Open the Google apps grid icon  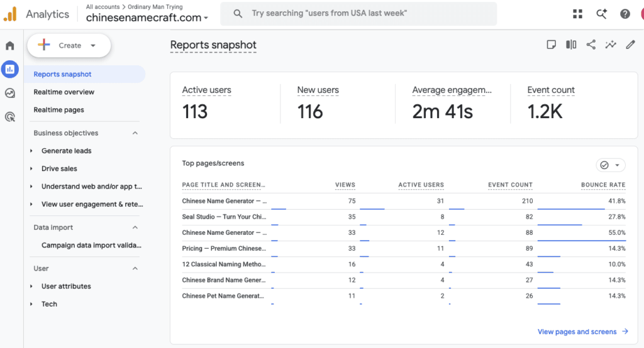[x=577, y=14]
